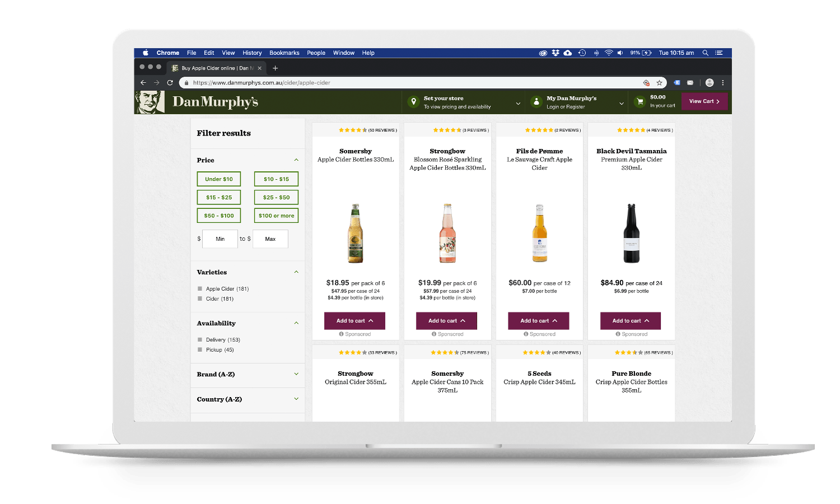Click the My Dan Murphy's account icon
Screen dimensions: 840x504
tap(536, 102)
